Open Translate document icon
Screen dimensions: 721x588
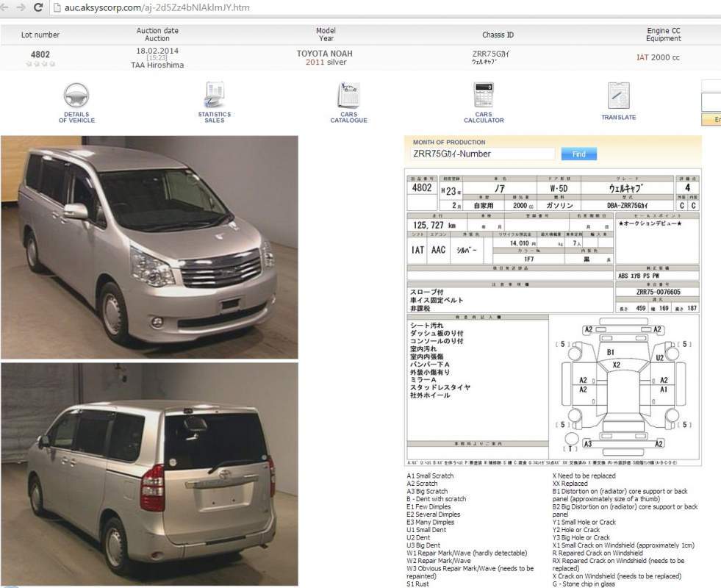click(x=618, y=96)
